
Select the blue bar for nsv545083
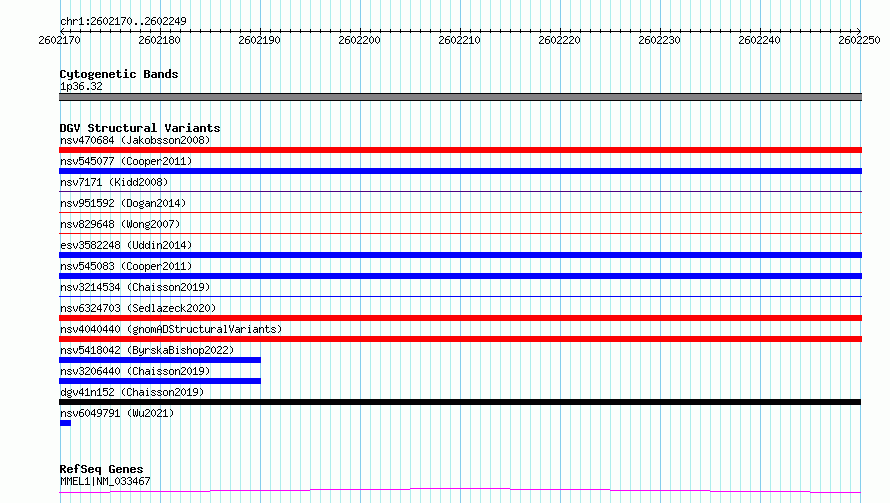coord(460,276)
